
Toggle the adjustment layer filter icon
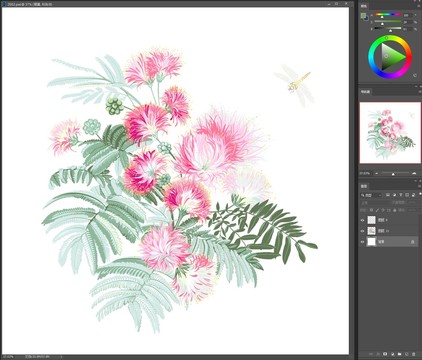pos(394,195)
